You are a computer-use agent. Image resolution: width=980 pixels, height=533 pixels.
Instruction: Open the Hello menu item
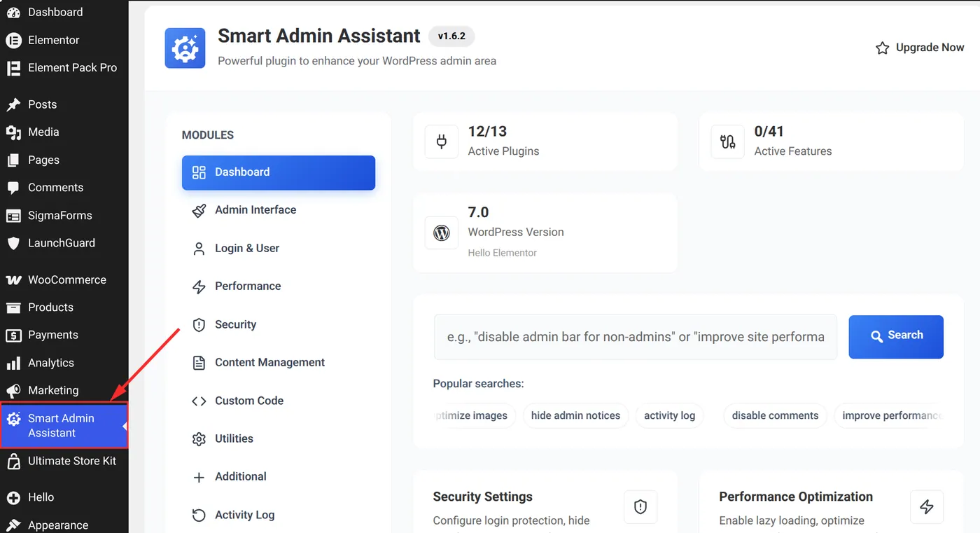[41, 497]
